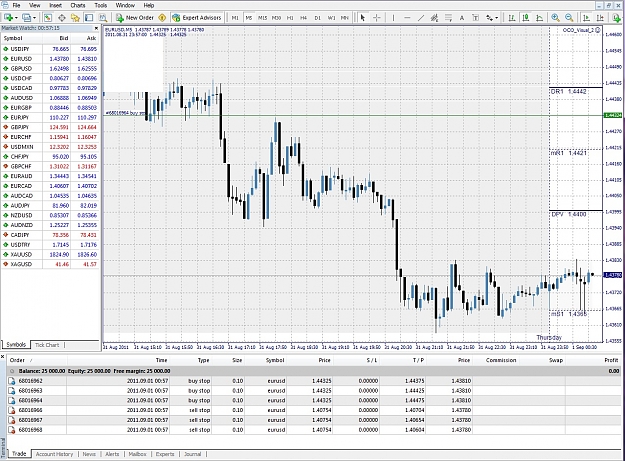Image resolution: width=625 pixels, height=461 pixels.
Task: Select the equidistant channel tool
Action: click(x=434, y=18)
